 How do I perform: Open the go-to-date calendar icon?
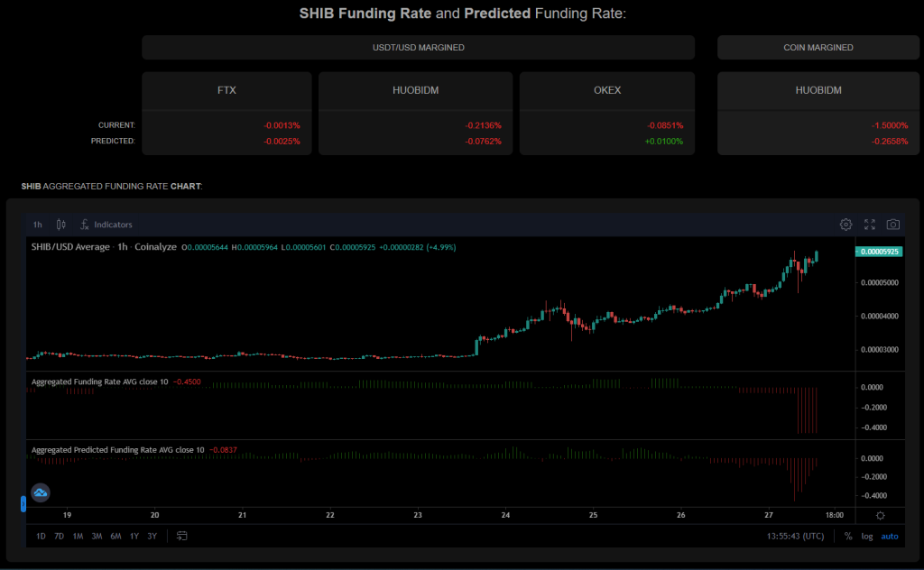point(182,536)
